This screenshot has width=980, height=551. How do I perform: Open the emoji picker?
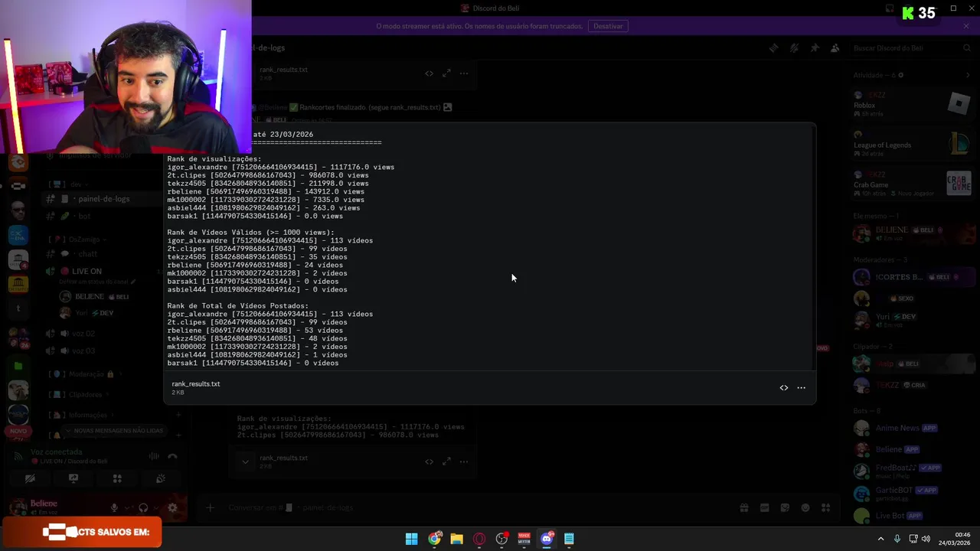[x=805, y=508]
